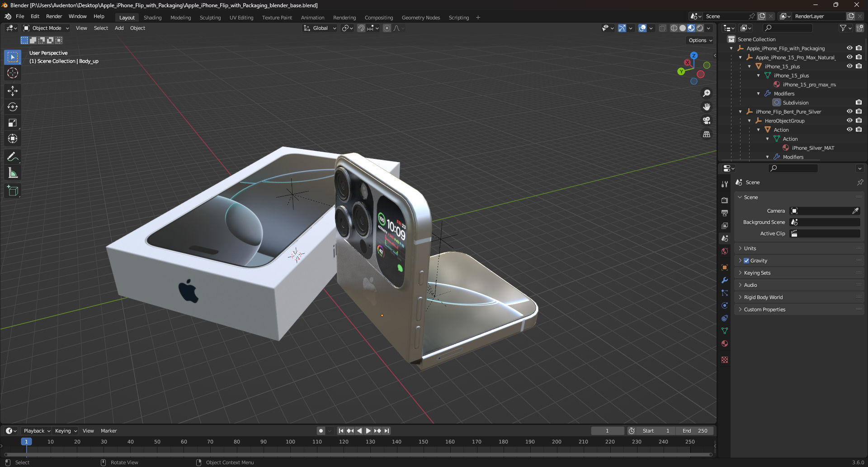This screenshot has height=467, width=868.
Task: Open the File menu
Action: [x=20, y=16]
